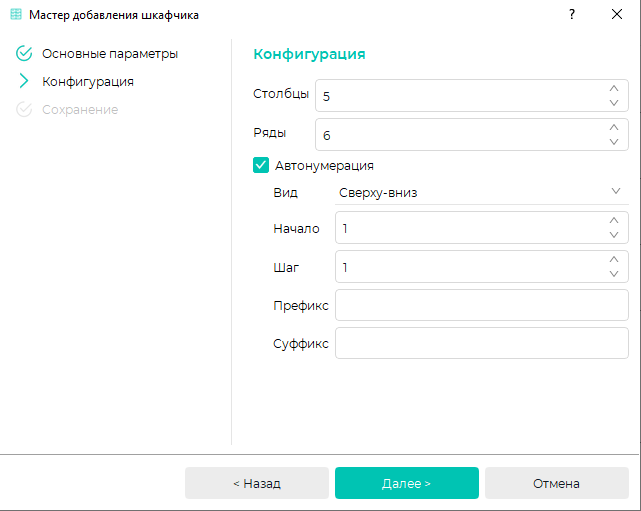This screenshot has width=641, height=511.
Task: Click the Сохранение step checkmark icon
Action: tap(24, 109)
